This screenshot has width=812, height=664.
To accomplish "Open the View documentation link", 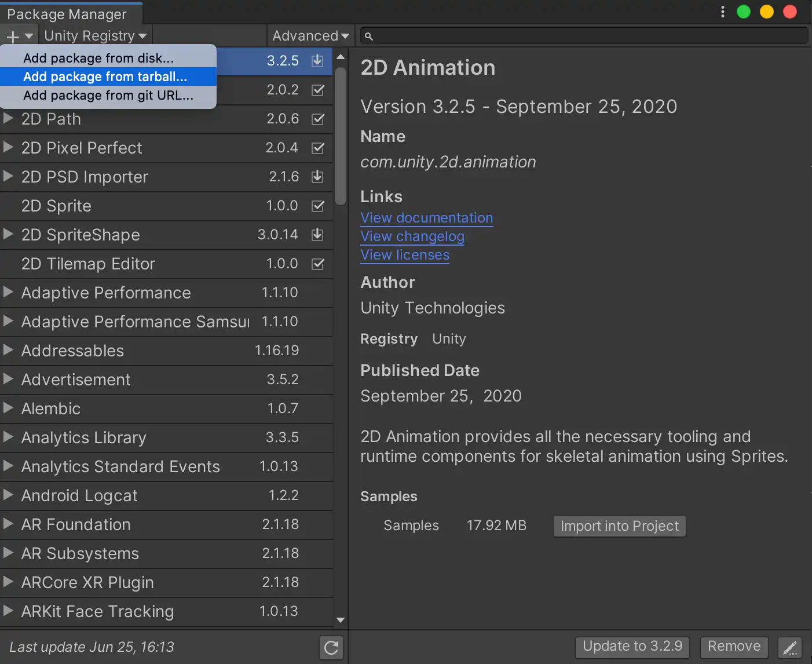I will 427,218.
